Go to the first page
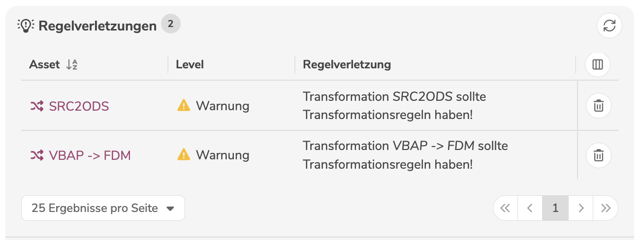644x240 pixels. tap(506, 208)
